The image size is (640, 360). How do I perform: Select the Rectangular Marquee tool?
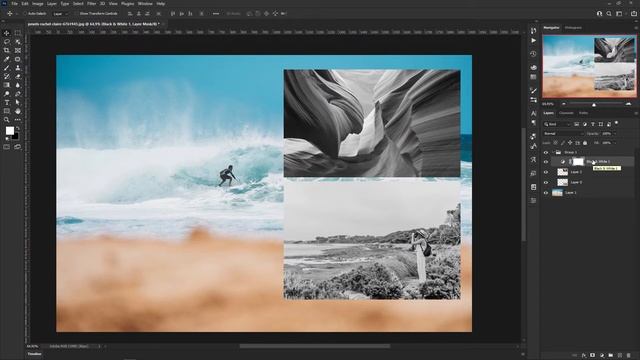point(18,33)
